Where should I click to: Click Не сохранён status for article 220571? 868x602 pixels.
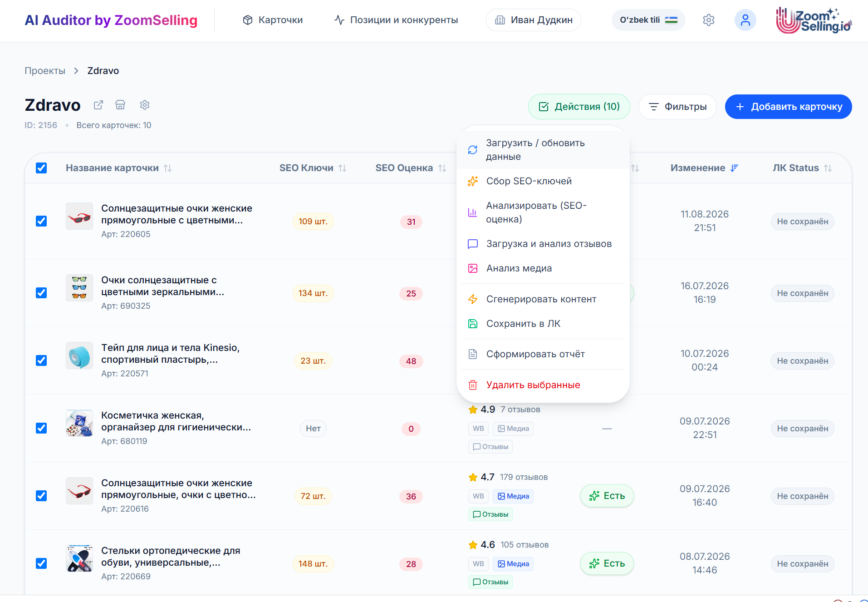point(802,361)
